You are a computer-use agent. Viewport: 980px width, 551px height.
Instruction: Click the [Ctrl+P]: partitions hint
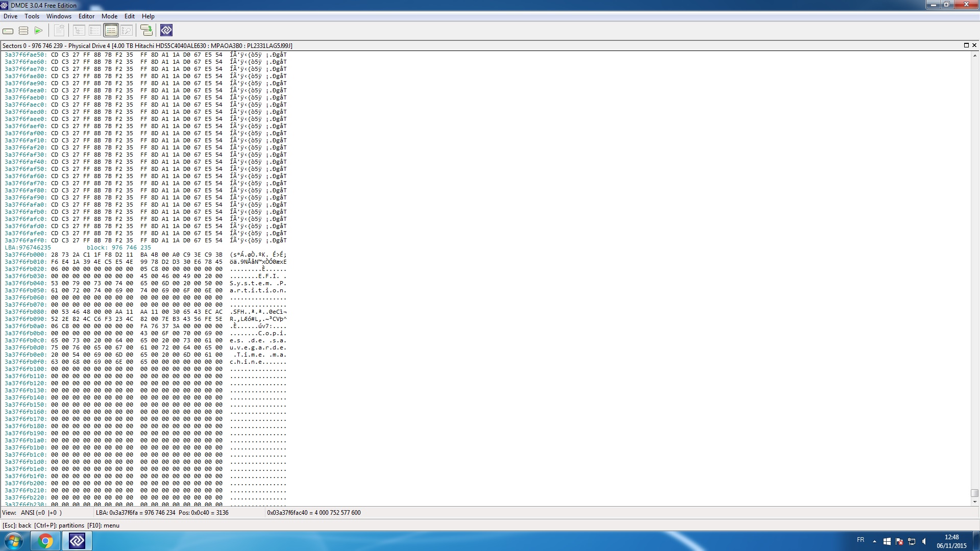[x=59, y=525]
